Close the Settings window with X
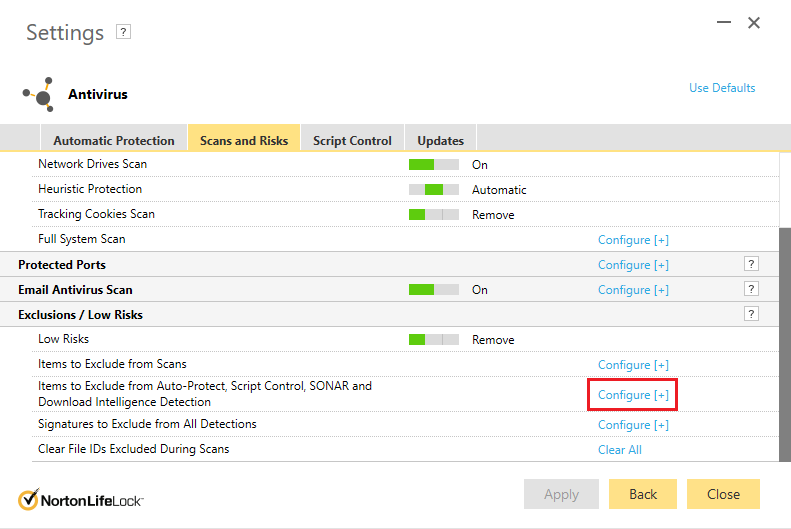Viewport: 791px width, 529px height. pyautogui.click(x=754, y=23)
